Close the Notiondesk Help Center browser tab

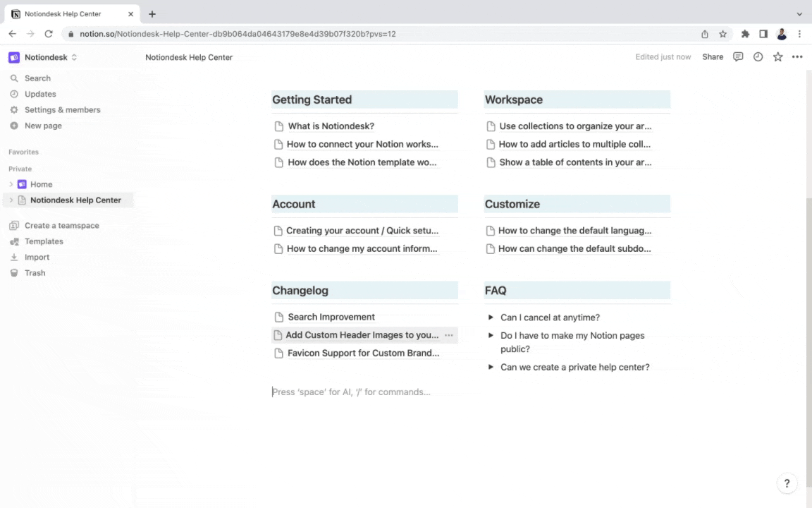[130, 14]
